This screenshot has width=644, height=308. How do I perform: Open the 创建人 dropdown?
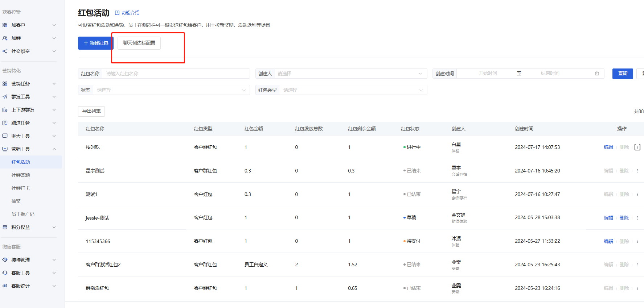351,74
